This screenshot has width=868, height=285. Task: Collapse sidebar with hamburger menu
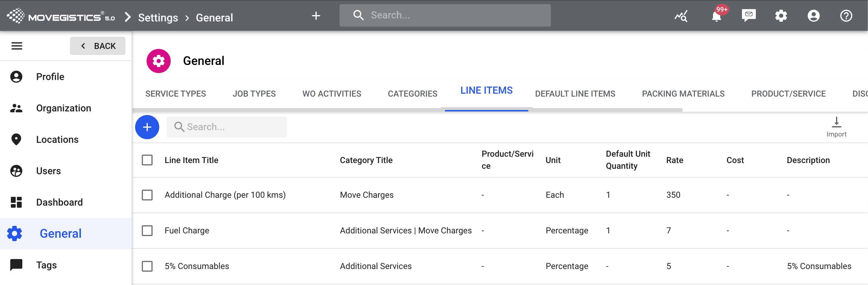pos(17,46)
